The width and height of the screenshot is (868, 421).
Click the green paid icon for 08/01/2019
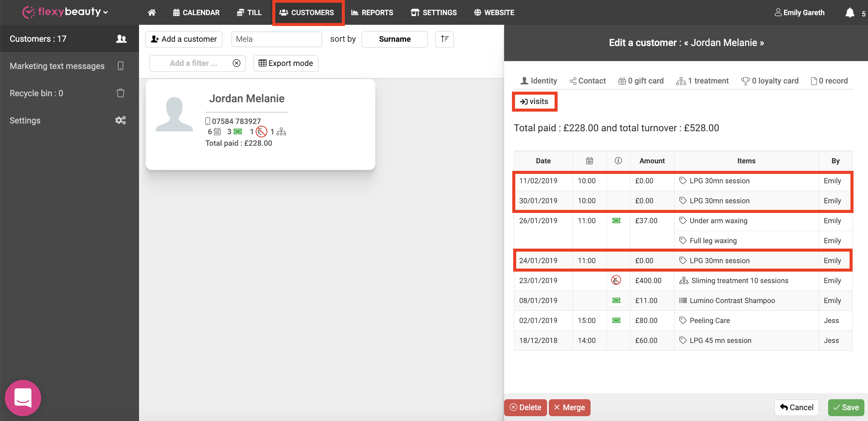click(616, 300)
